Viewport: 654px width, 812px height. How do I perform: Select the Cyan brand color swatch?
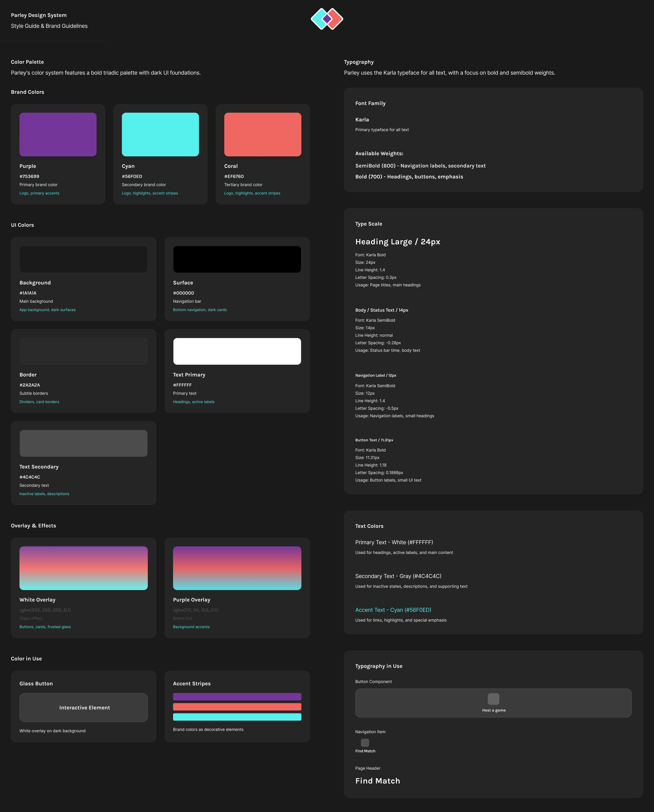click(160, 135)
